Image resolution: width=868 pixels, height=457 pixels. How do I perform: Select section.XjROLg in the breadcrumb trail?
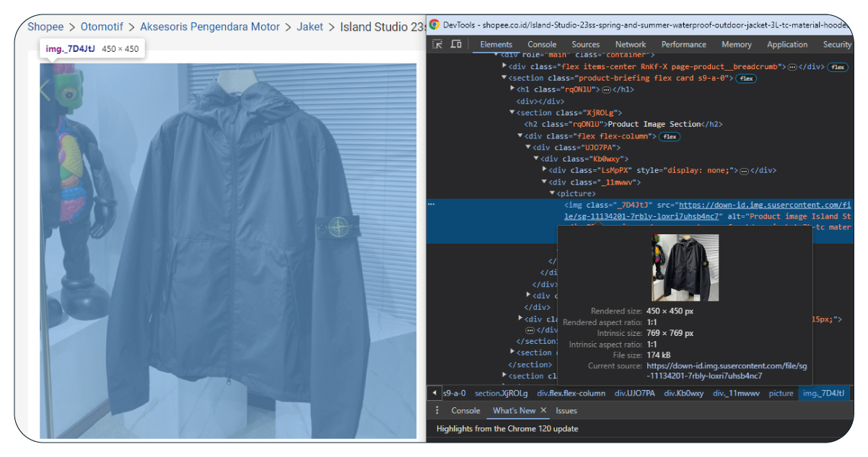tap(501, 393)
